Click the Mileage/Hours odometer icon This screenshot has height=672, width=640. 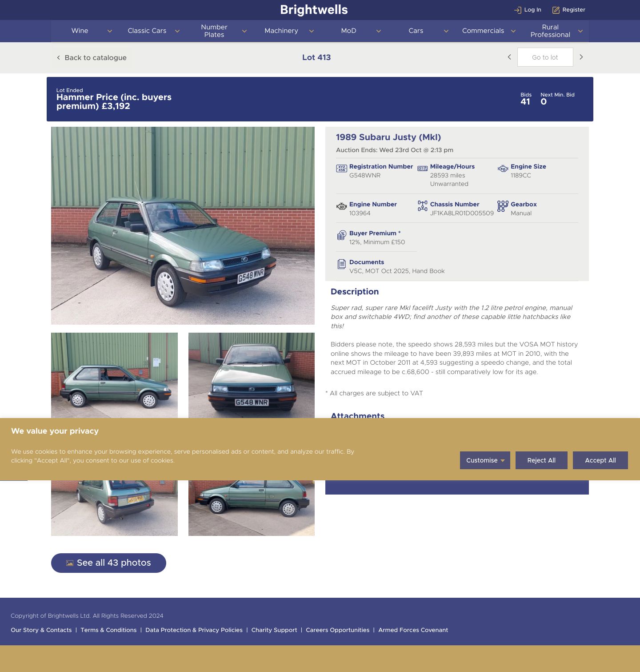pyautogui.click(x=422, y=169)
